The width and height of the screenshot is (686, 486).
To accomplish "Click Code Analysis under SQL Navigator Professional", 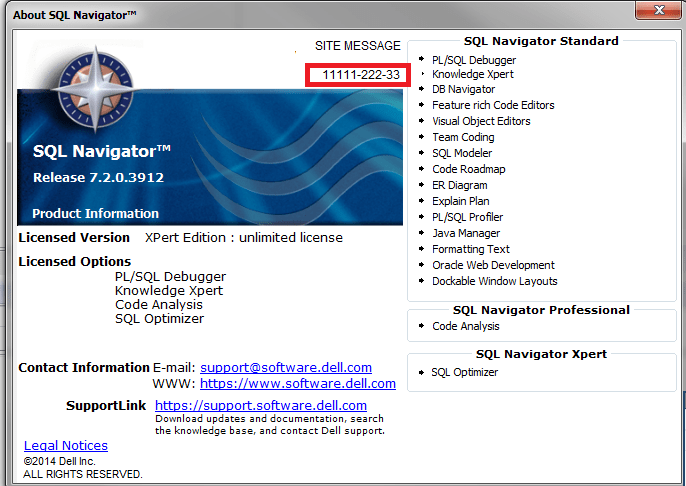I will coord(466,326).
